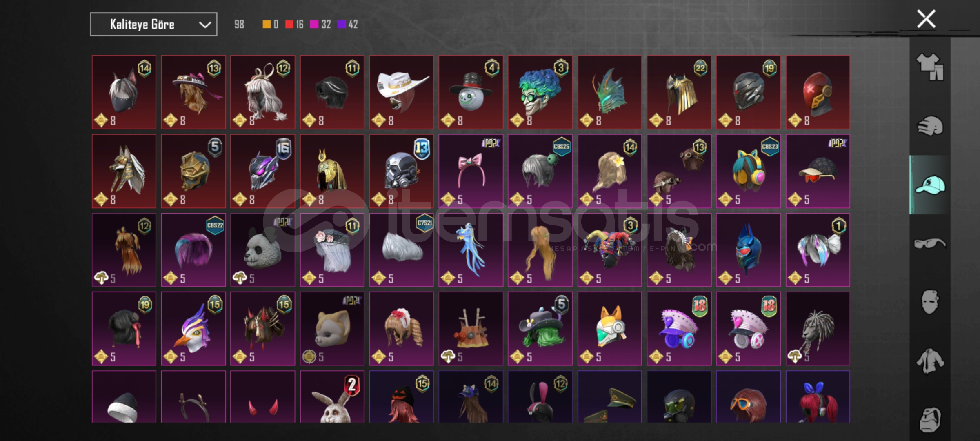Filter by the purple quality swatch

[x=342, y=24]
